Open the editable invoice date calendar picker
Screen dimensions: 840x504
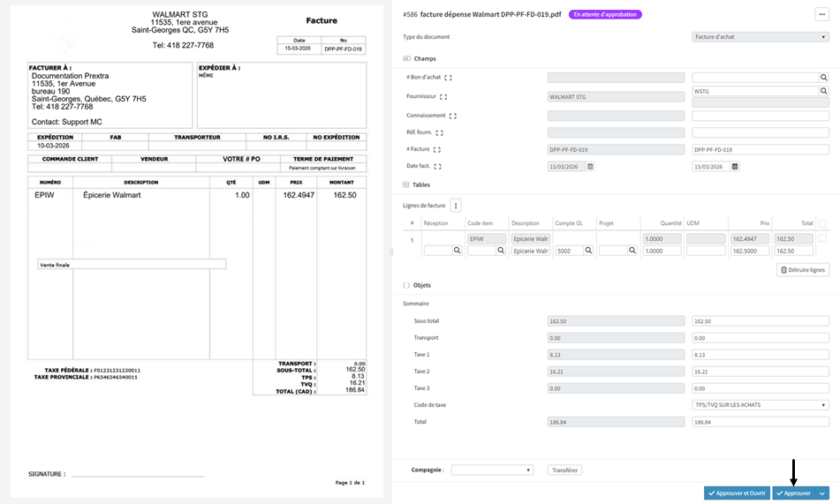click(735, 166)
